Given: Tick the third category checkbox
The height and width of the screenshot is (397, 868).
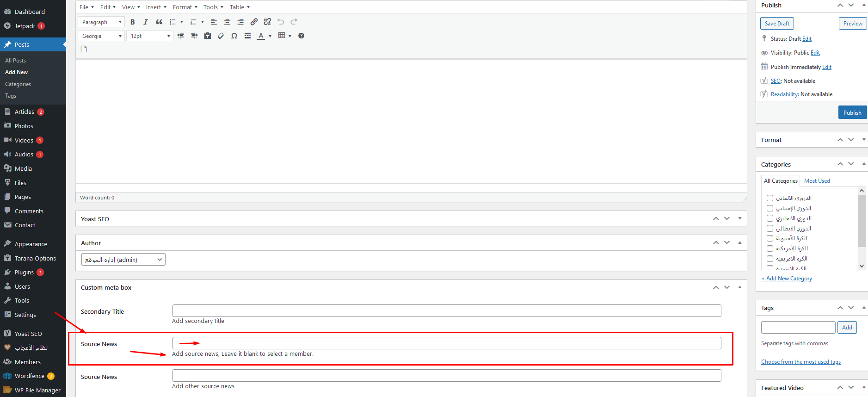Looking at the screenshot, I should coord(770,218).
